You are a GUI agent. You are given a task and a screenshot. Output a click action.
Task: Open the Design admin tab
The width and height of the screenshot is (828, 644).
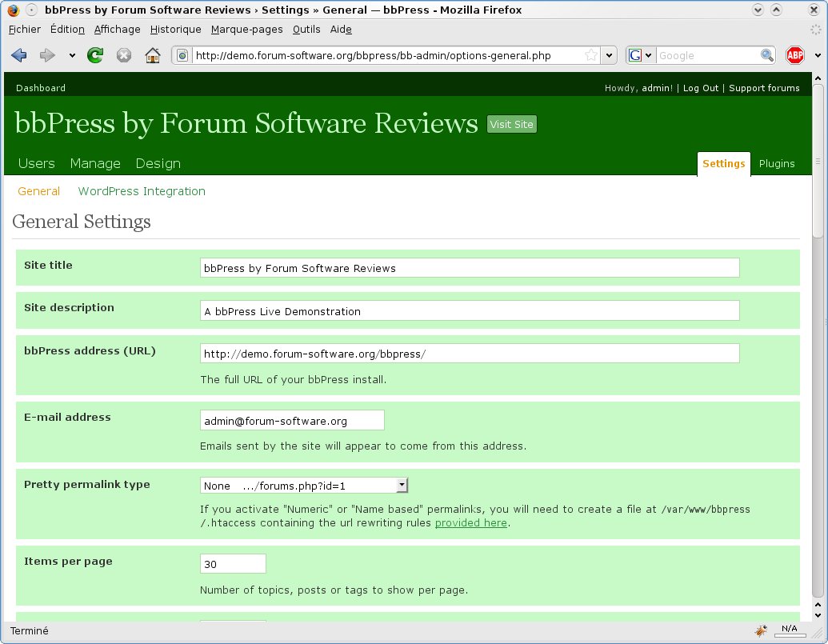(158, 164)
